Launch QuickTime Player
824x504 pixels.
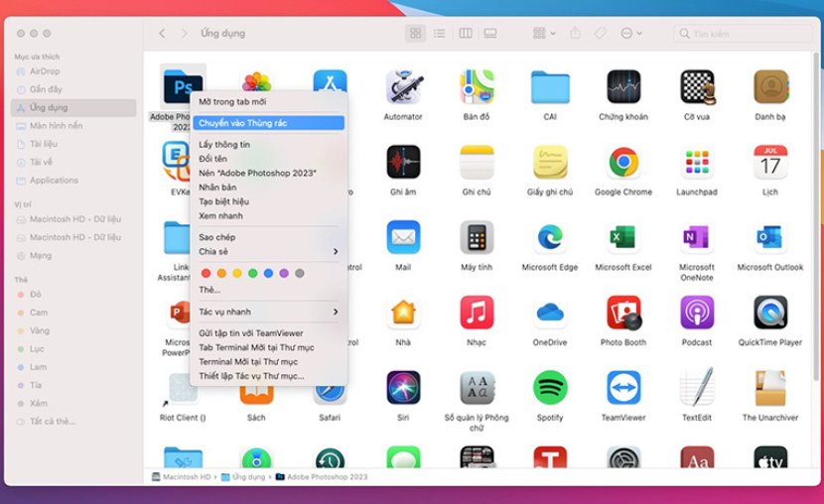point(771,313)
